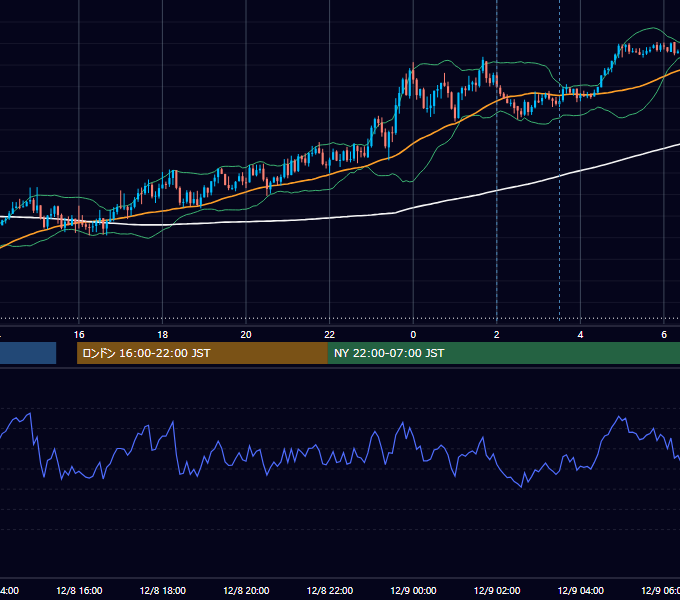This screenshot has height=600, width=680.
Task: Click the '18' hour label on chart axis
Action: tap(163, 335)
